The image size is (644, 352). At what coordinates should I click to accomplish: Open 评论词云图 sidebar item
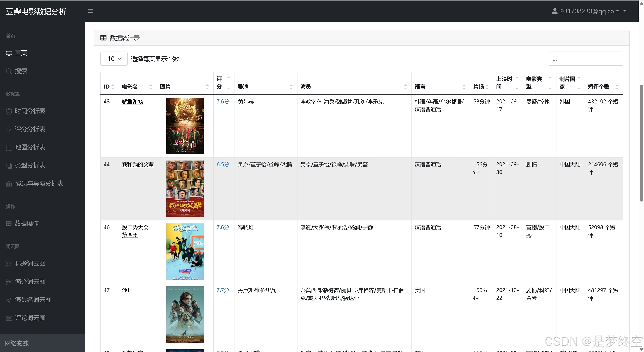[x=30, y=318]
